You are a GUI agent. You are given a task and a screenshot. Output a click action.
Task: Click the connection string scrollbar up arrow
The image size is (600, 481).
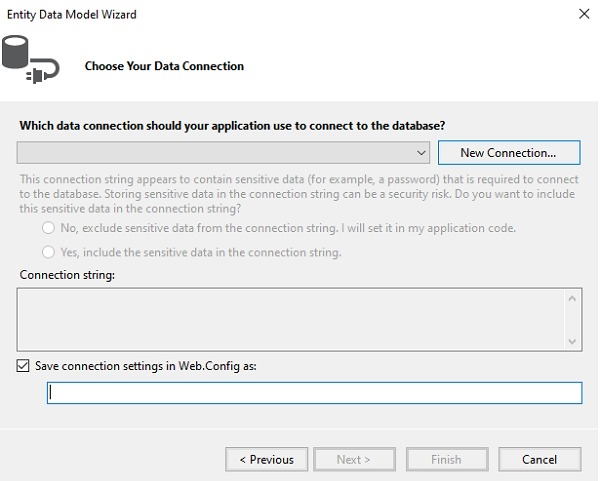point(573,298)
